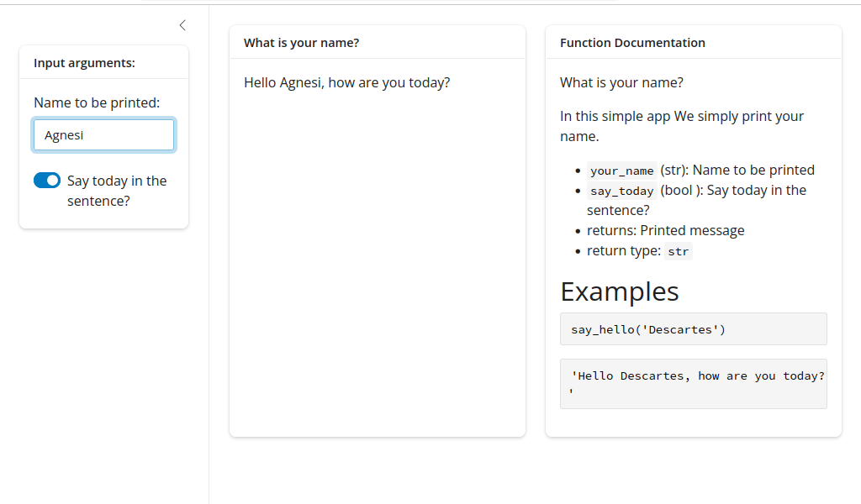Viewport: 861px width, 504px height.
Task: Click the "Examples" heading
Action: click(x=620, y=291)
